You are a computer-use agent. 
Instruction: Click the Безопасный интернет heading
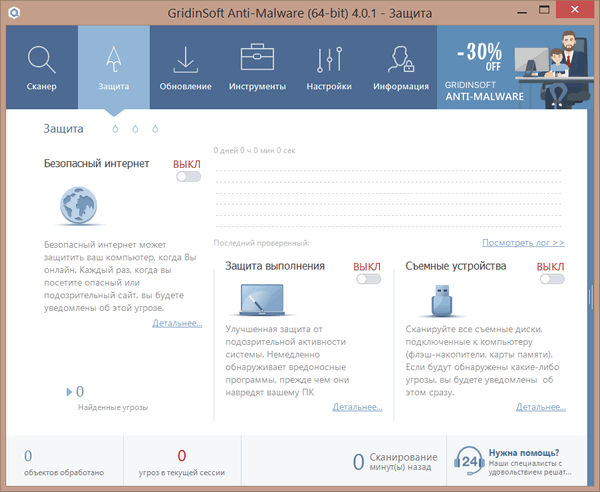tap(96, 163)
